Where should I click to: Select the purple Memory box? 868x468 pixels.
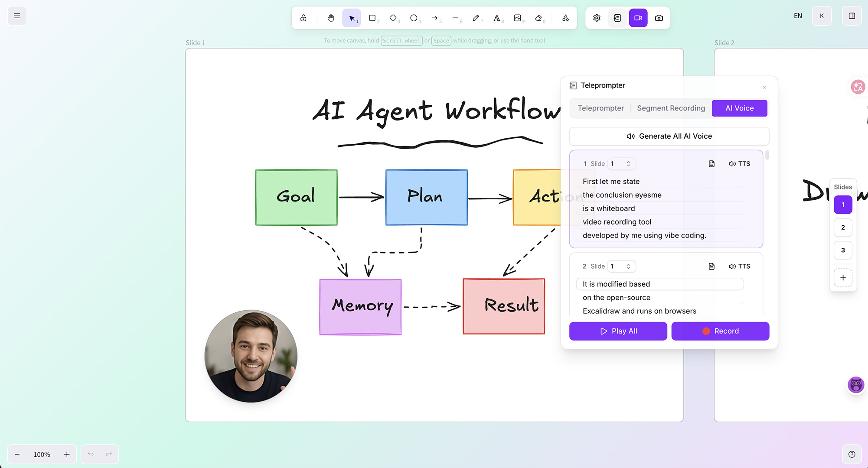(x=360, y=307)
